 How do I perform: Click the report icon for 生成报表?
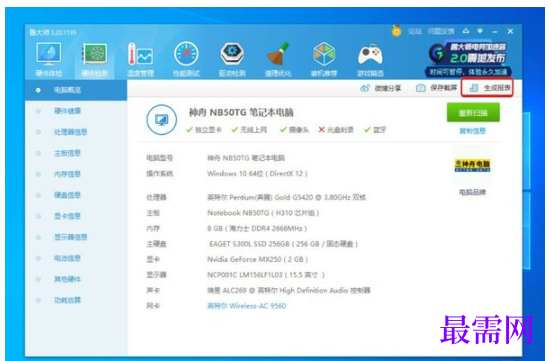(x=474, y=88)
